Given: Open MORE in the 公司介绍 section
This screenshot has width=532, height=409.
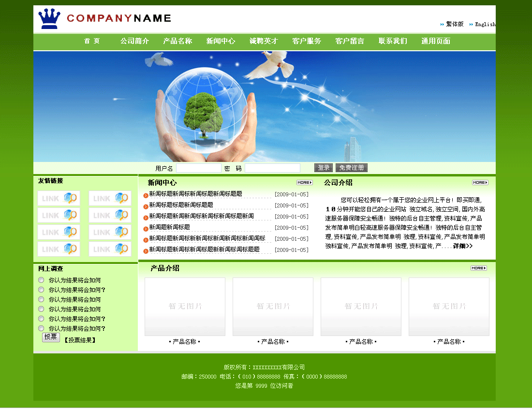Looking at the screenshot, I should coord(480,183).
